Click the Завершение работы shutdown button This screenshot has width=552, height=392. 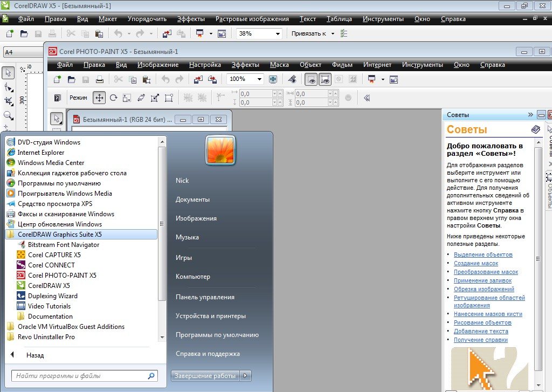point(205,376)
